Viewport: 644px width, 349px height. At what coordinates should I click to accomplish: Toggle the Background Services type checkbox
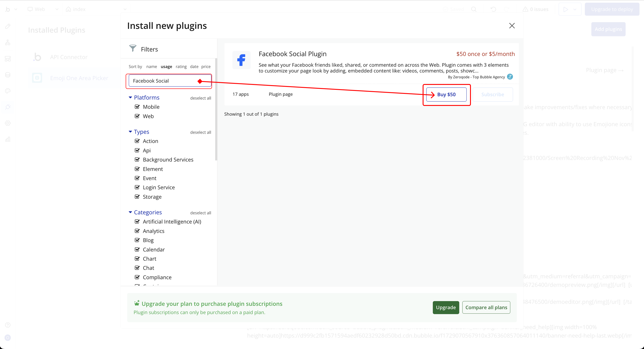[137, 160]
